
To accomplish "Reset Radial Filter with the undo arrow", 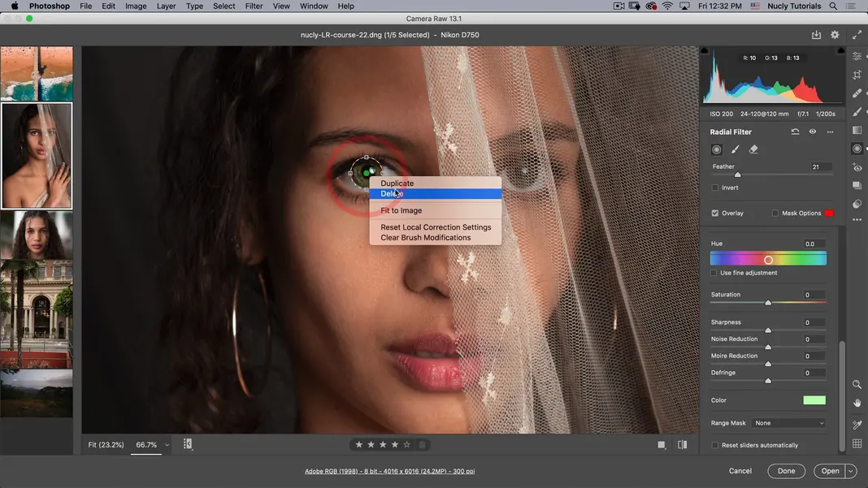I will pyautogui.click(x=795, y=132).
